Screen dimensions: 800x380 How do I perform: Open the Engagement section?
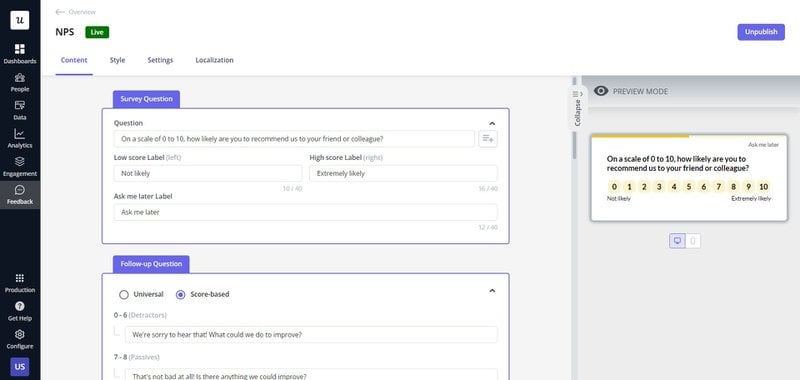[19, 167]
